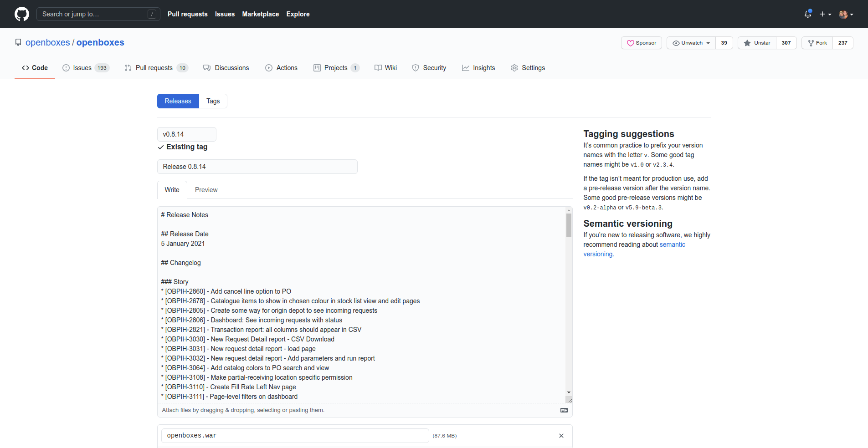Open the Projects tab
Image resolution: width=868 pixels, height=448 pixels.
pos(336,68)
